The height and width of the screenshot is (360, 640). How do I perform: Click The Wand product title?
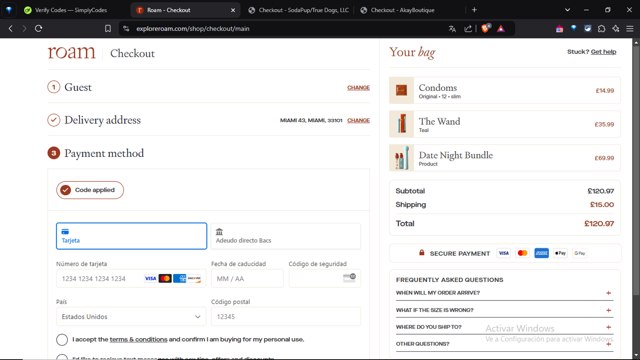point(439,121)
